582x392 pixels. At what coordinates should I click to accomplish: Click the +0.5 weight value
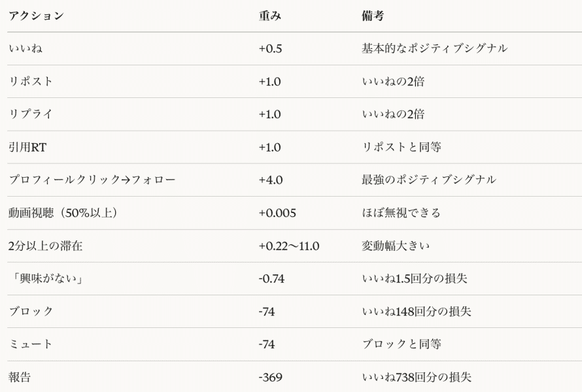coord(269,49)
